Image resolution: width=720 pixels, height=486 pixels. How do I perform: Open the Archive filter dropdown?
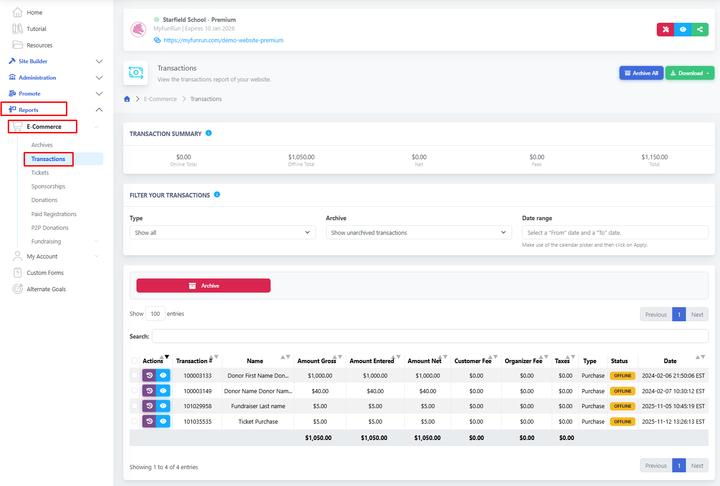[x=419, y=232]
